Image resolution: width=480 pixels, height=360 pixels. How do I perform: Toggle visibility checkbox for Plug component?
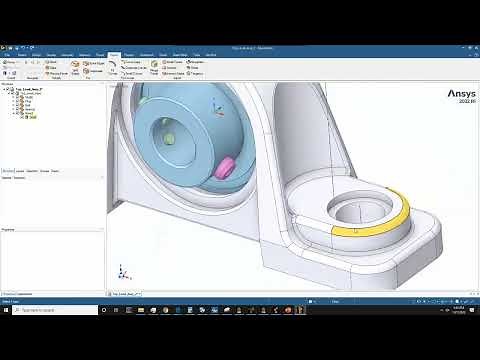[17, 101]
